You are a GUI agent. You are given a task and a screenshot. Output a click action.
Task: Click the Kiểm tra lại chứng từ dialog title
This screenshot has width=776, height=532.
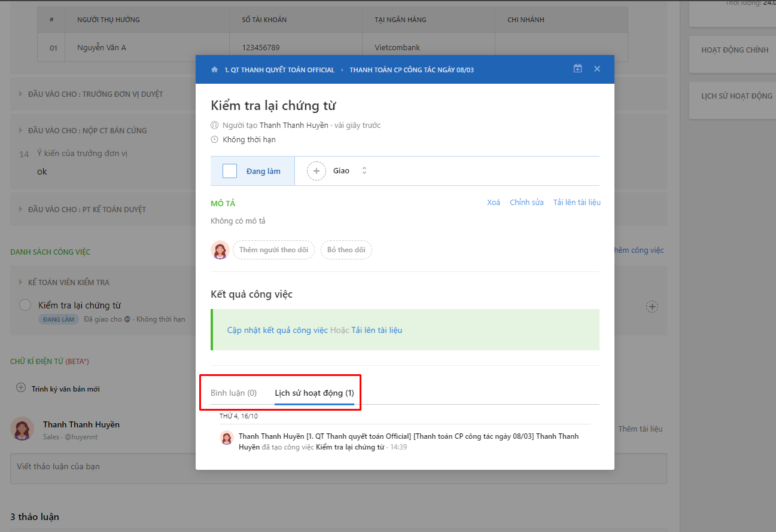coord(273,106)
